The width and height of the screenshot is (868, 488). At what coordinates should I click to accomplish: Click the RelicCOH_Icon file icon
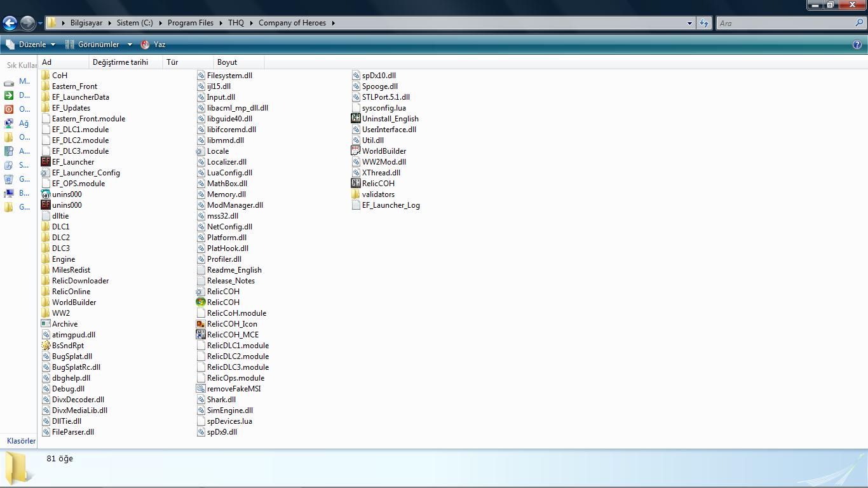(201, 324)
